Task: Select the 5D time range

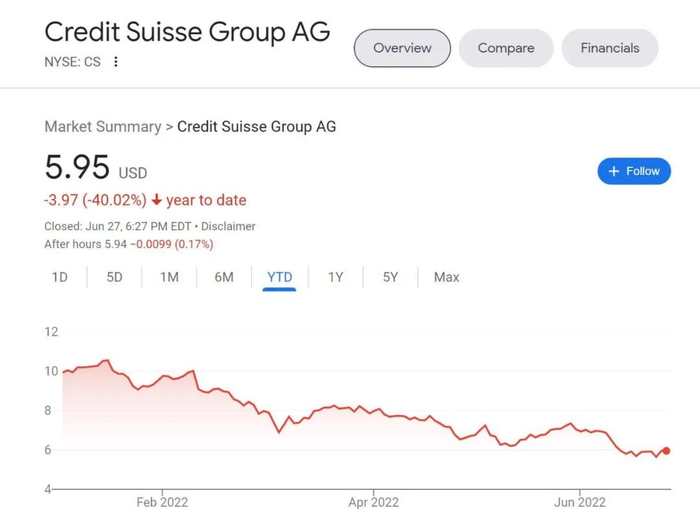Action: click(x=115, y=277)
